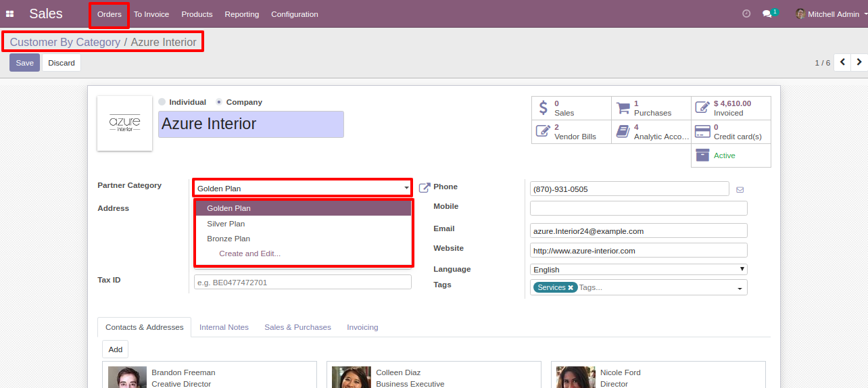Open the Credit card(s) stat button
The width and height of the screenshot is (868, 388).
[x=731, y=132]
